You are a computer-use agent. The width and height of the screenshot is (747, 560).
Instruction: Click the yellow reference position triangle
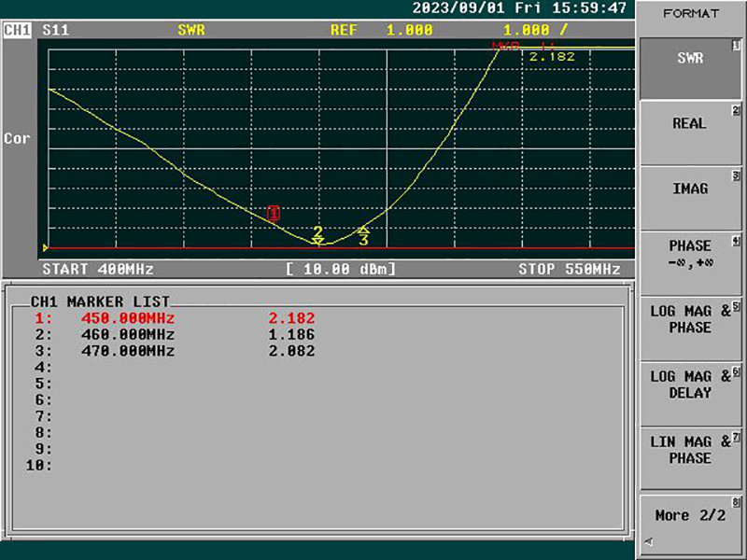pos(46,248)
